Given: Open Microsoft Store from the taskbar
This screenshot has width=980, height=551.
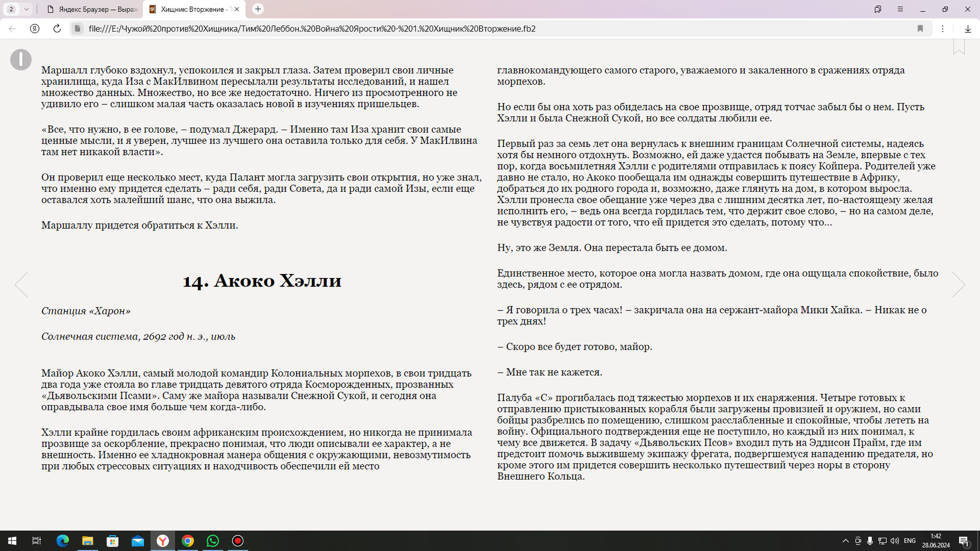Looking at the screenshot, I should coord(112,541).
